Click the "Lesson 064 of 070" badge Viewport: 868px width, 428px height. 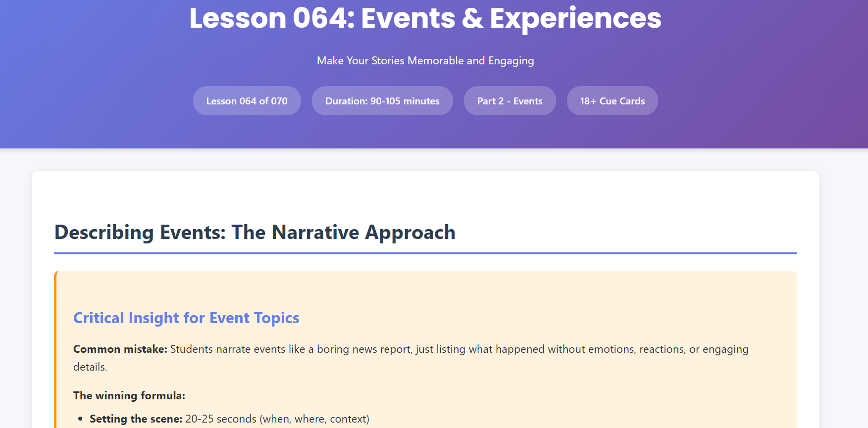247,101
